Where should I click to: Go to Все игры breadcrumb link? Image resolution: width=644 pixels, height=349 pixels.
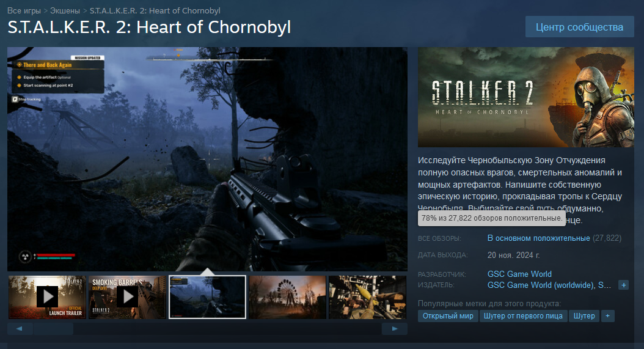[x=24, y=10]
